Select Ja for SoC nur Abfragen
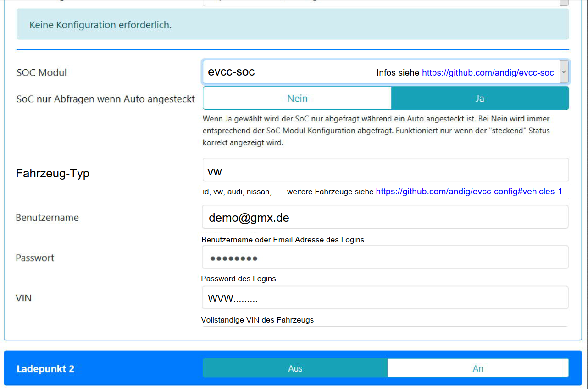 click(x=480, y=99)
